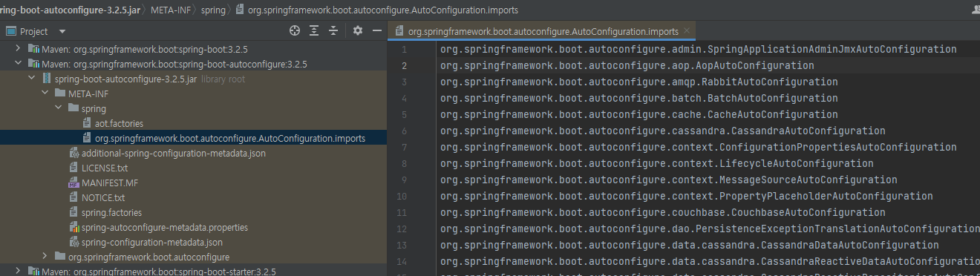Click the SpringApplicationAdminJmxAutoConfiguration line

pos(698,49)
